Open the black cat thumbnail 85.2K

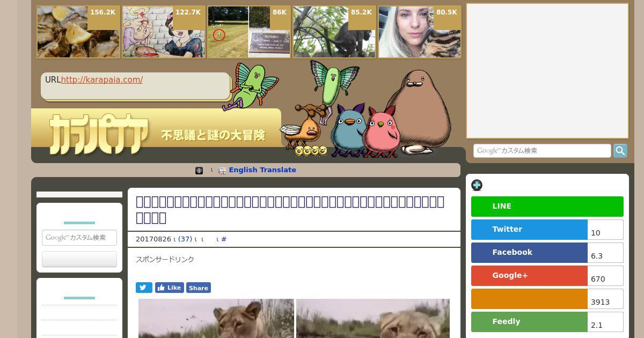click(x=334, y=32)
